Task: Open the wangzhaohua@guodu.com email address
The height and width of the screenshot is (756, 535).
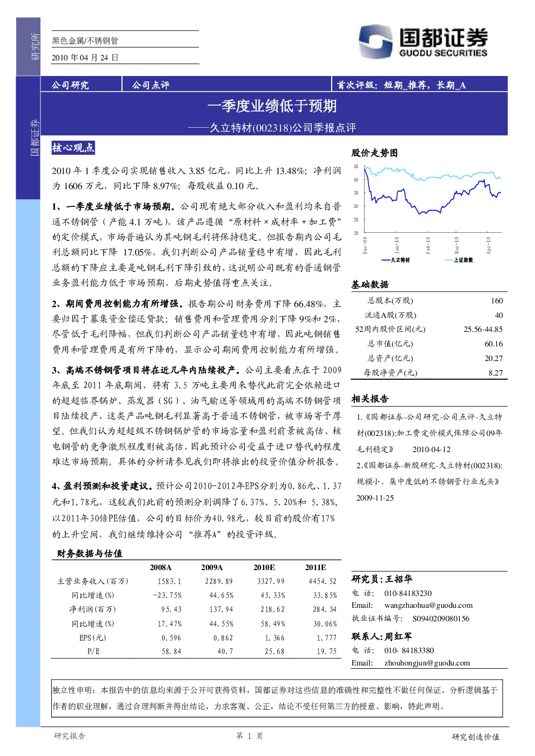Action: click(428, 605)
